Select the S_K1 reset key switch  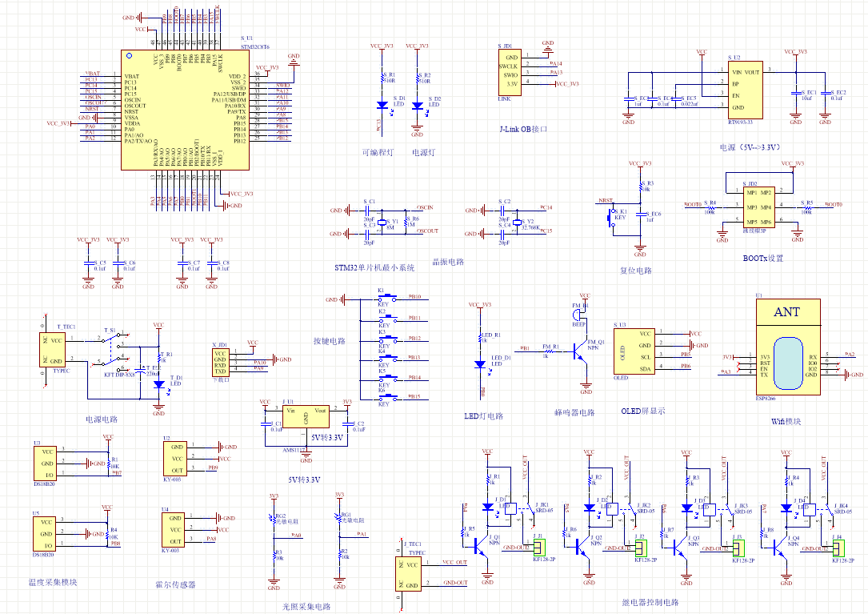[x=613, y=217]
